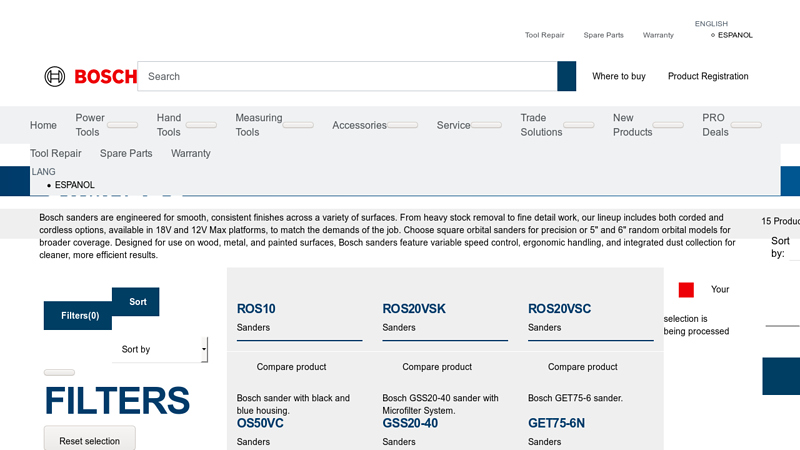This screenshot has width=800, height=450.
Task: Open the Sort by dropdown
Action: pos(159,349)
